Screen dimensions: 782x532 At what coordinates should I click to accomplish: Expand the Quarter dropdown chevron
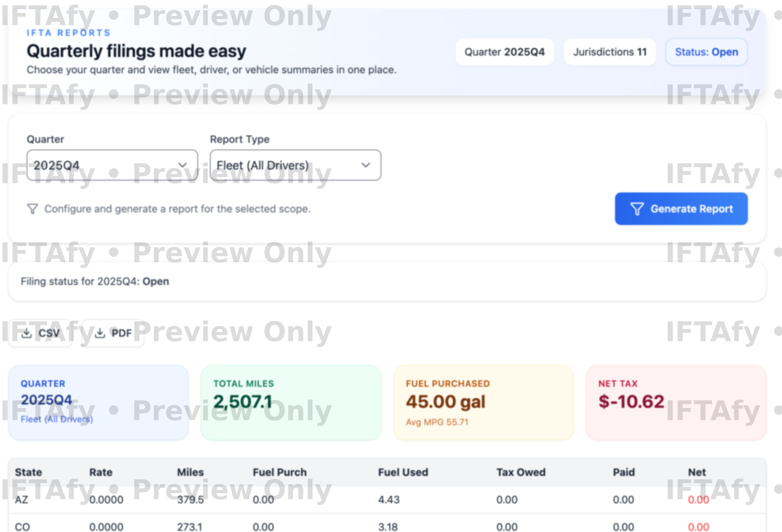pyautogui.click(x=183, y=165)
